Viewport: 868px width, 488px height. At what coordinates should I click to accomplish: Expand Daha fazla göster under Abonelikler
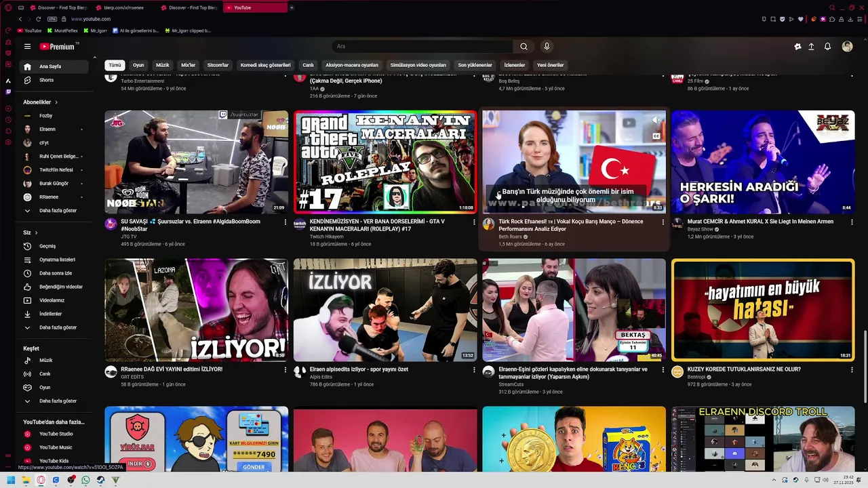[53, 211]
